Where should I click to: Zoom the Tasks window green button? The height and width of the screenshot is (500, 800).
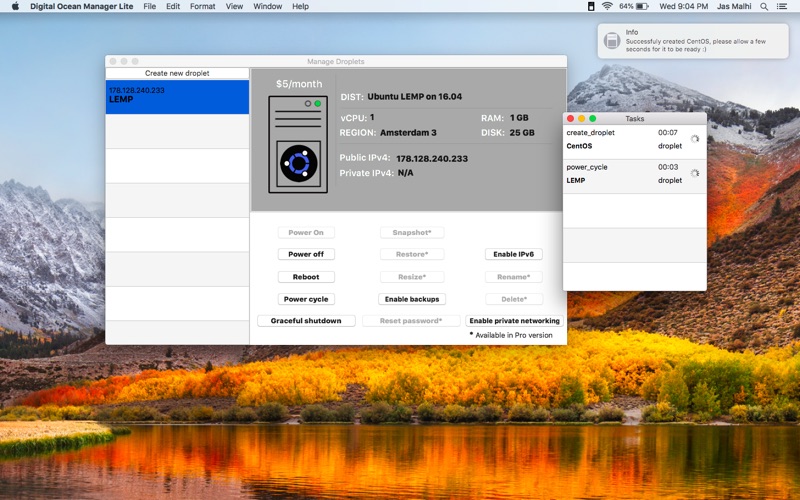coord(593,118)
